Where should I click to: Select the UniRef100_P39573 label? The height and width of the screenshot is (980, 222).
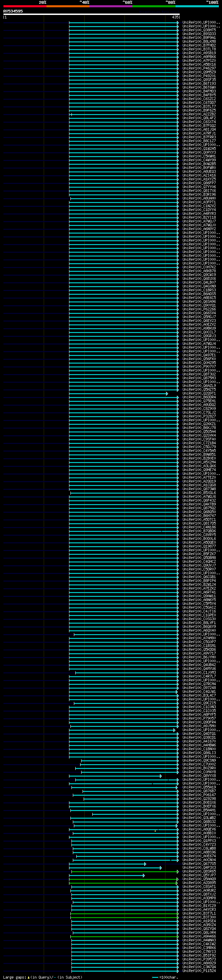(x=199, y=959)
